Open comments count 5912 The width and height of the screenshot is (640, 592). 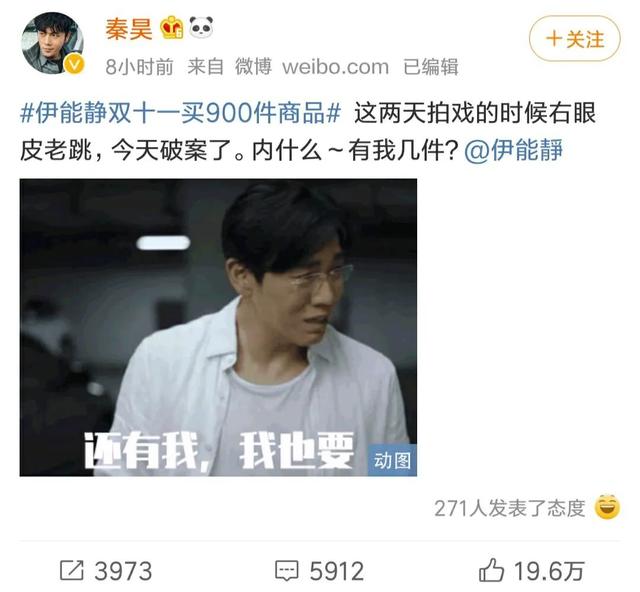[337, 571]
